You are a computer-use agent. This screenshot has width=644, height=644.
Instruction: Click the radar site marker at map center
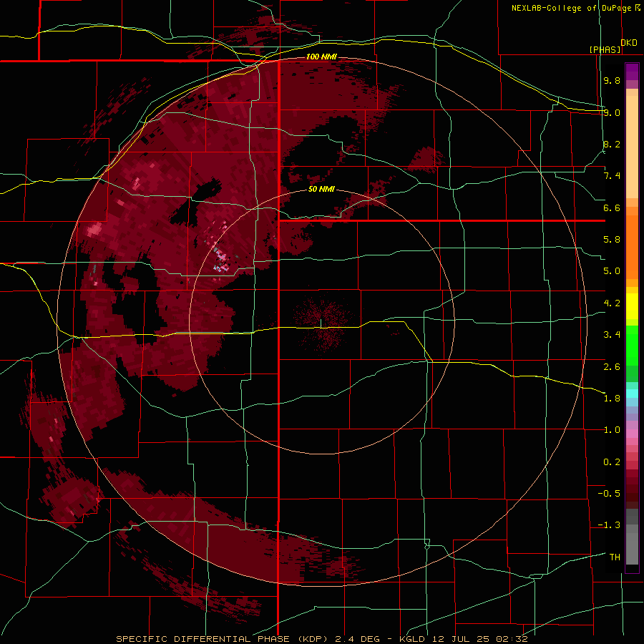click(x=321, y=323)
